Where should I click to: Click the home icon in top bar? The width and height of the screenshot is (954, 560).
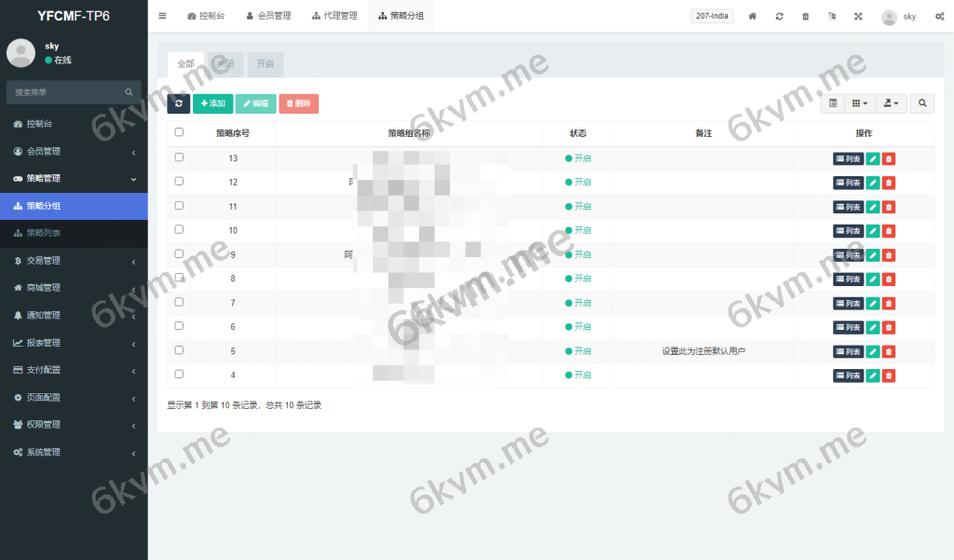point(753,16)
